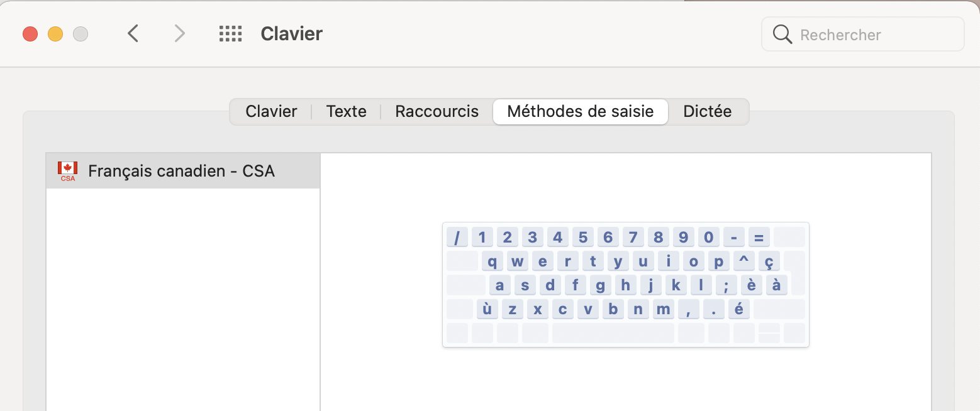The image size is (980, 411).
Task: Click the ç key on keyboard preview
Action: tap(768, 261)
